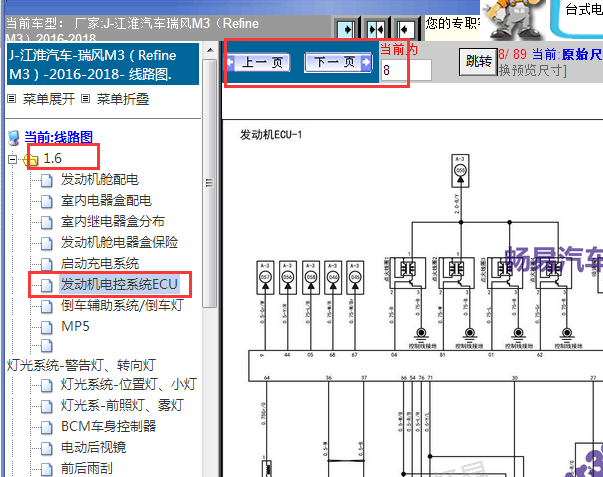Screen dimensions: 603x477
Task: Click page icon beside 灯光系统-位置灯、小灯
Action: 47,385
